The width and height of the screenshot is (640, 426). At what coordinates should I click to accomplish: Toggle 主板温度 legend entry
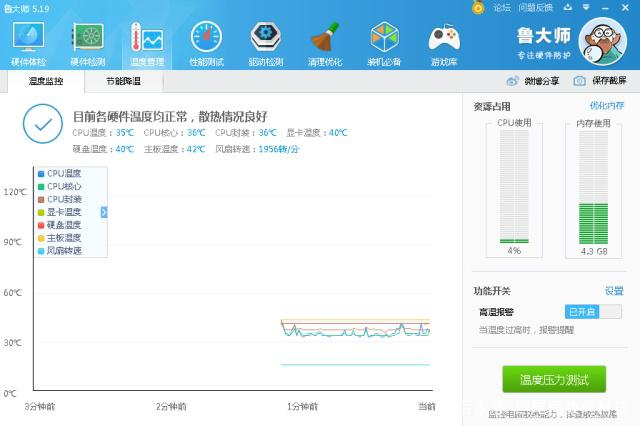(x=60, y=238)
